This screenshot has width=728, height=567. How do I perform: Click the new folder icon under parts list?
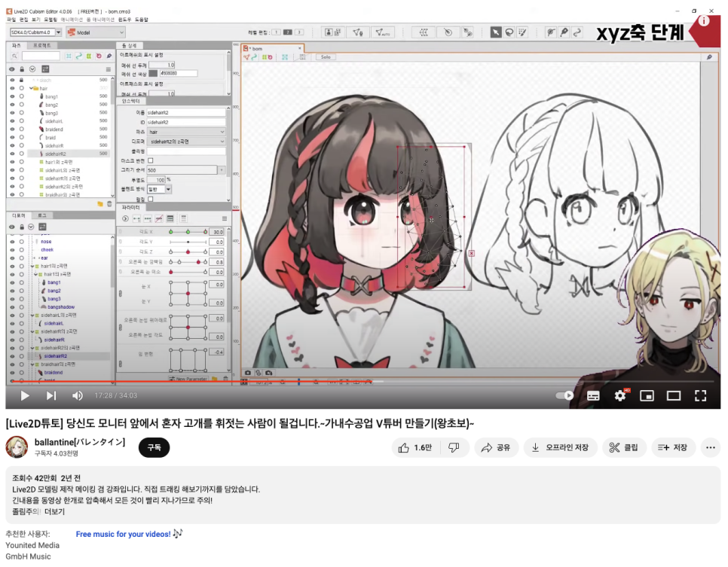tap(99, 204)
